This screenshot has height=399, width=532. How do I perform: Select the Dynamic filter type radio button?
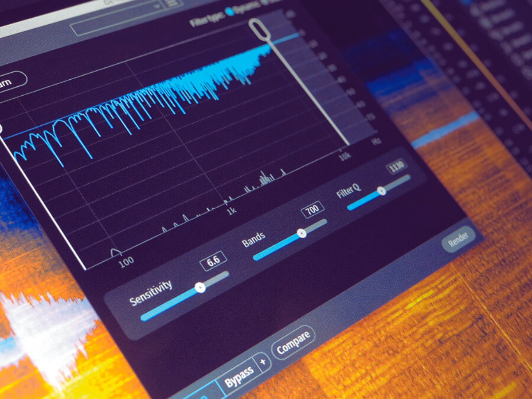230,12
